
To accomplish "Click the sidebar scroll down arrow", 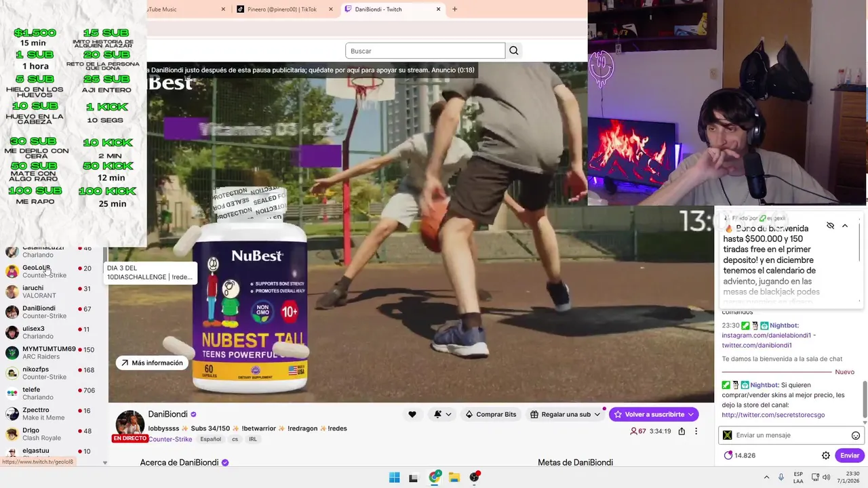I will (104, 462).
